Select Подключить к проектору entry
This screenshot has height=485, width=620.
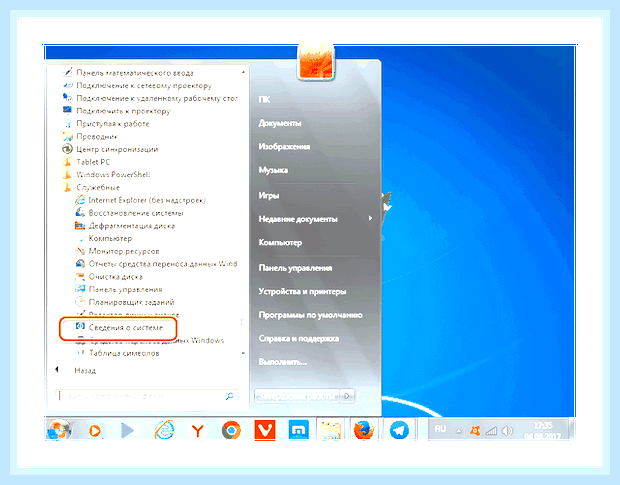tap(117, 111)
